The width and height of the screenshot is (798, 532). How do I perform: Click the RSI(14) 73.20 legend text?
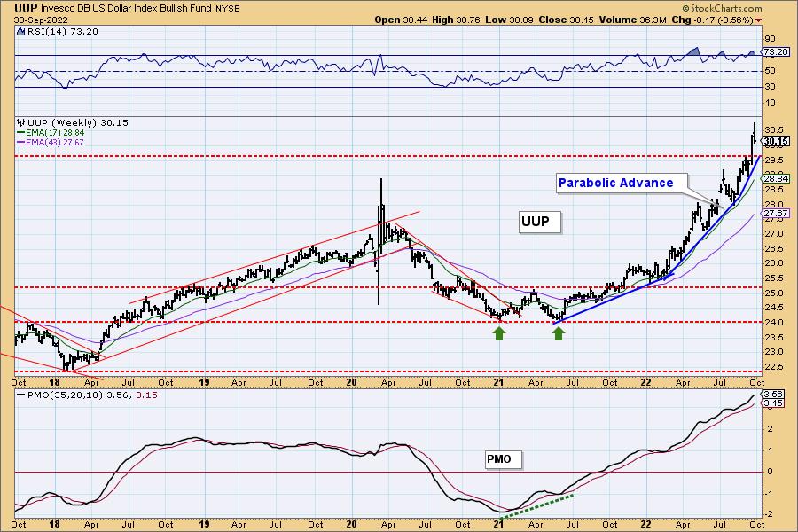(x=61, y=31)
